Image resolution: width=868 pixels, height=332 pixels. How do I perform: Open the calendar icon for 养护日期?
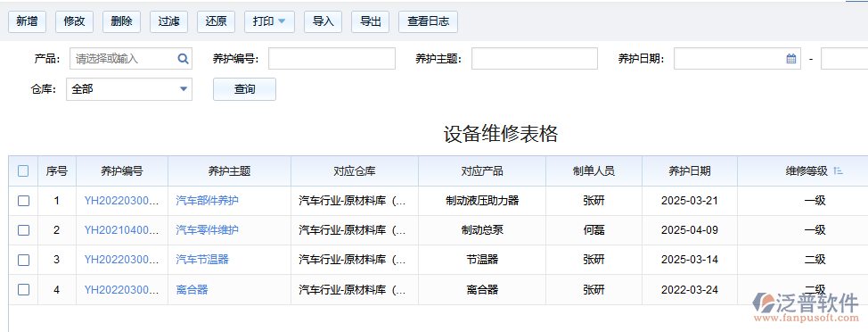(791, 59)
